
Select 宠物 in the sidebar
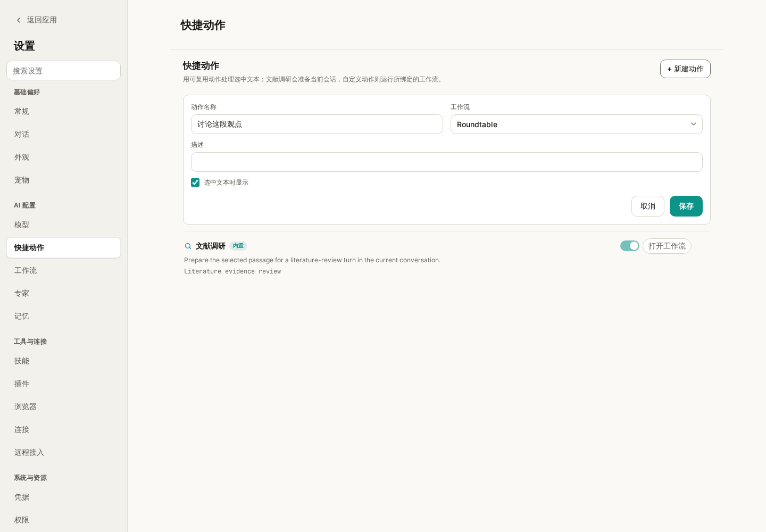click(x=64, y=180)
